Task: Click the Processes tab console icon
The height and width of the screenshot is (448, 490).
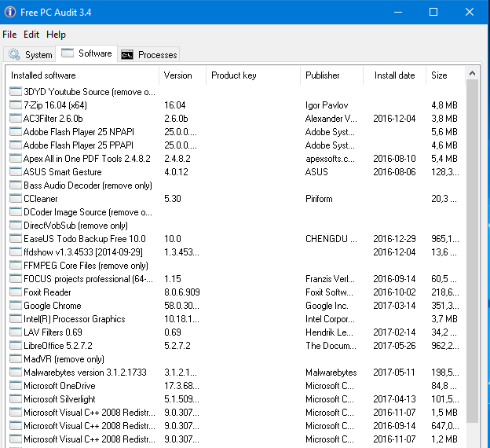Action: coord(127,55)
